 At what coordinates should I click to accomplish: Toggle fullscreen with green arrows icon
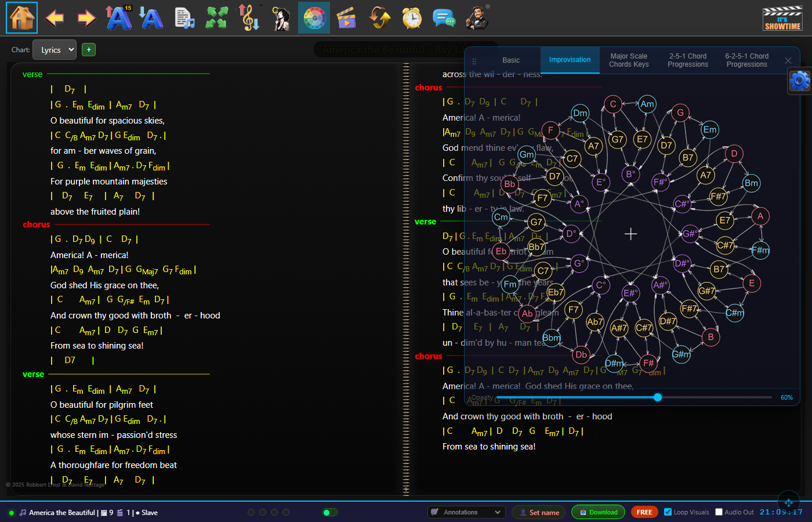coord(216,17)
